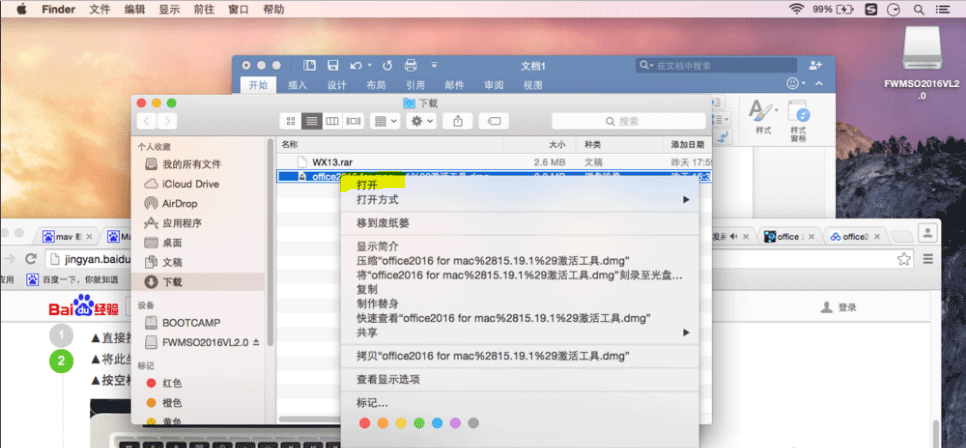The width and height of the screenshot is (966, 448).
Task: Select 我的所有文件 in Finder sidebar
Action: tap(191, 165)
